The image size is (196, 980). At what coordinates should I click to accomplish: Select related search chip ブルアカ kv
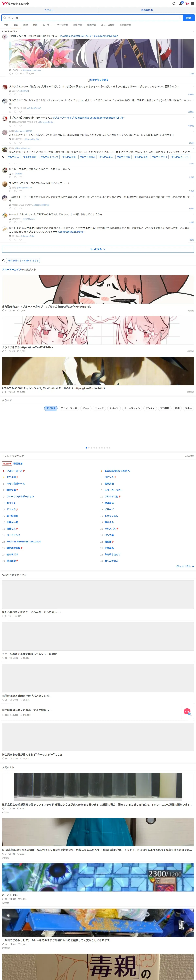13,157
